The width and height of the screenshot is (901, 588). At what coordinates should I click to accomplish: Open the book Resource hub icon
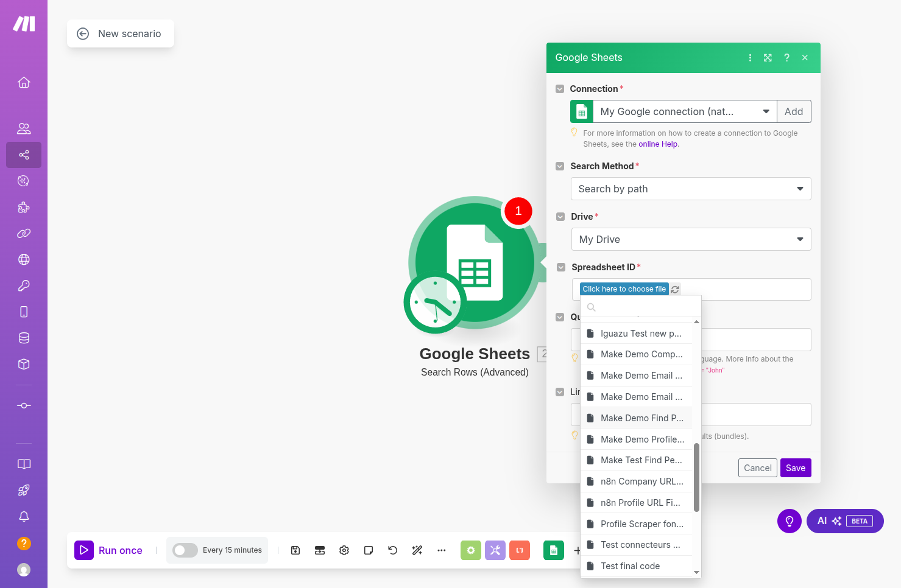(x=24, y=464)
